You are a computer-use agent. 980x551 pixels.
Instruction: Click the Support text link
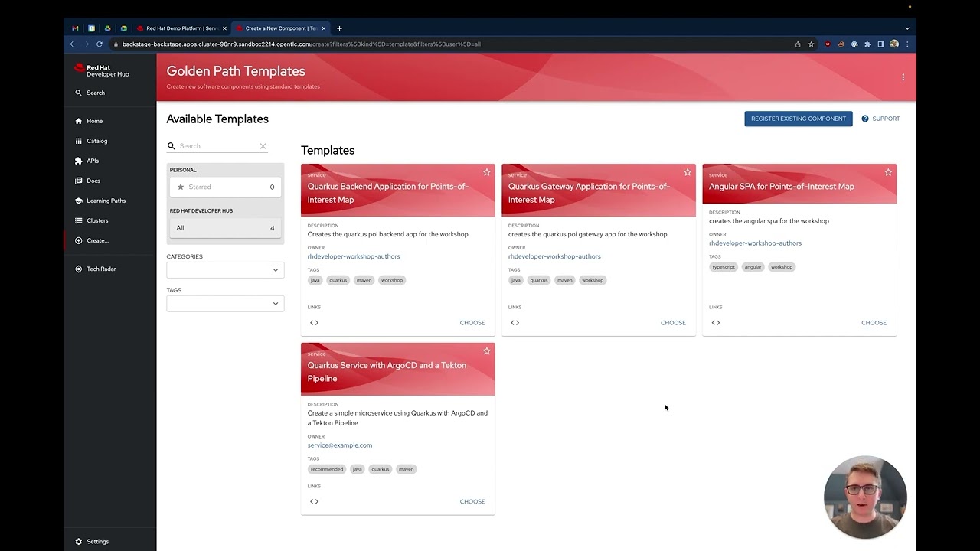(x=886, y=119)
